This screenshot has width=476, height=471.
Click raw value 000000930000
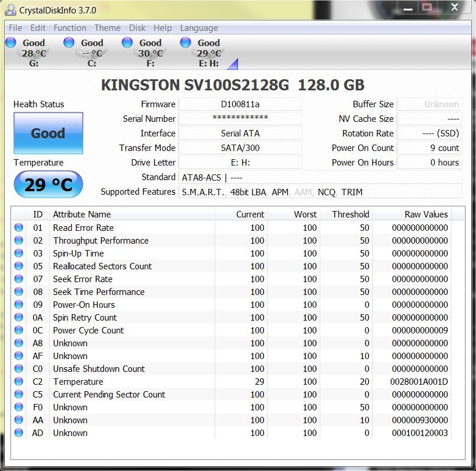click(420, 420)
